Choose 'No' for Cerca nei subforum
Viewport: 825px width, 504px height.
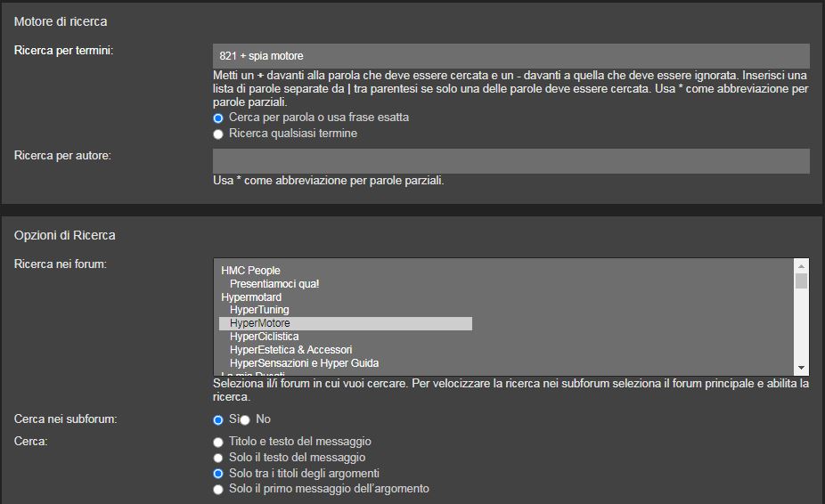click(x=245, y=419)
